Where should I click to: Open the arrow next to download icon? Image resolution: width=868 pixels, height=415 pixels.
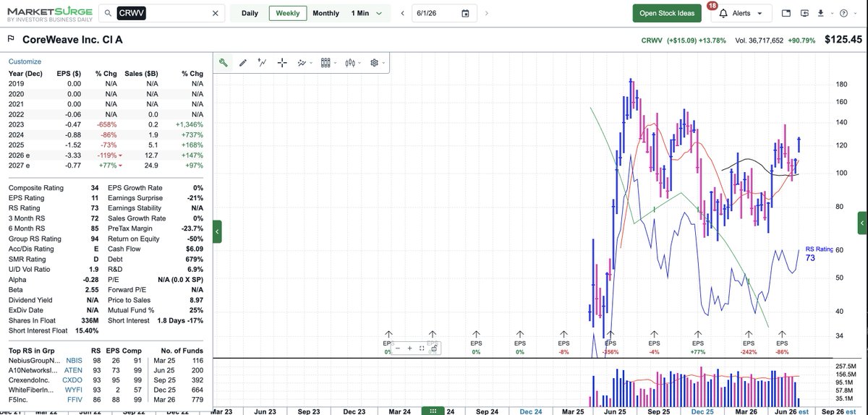[831, 14]
